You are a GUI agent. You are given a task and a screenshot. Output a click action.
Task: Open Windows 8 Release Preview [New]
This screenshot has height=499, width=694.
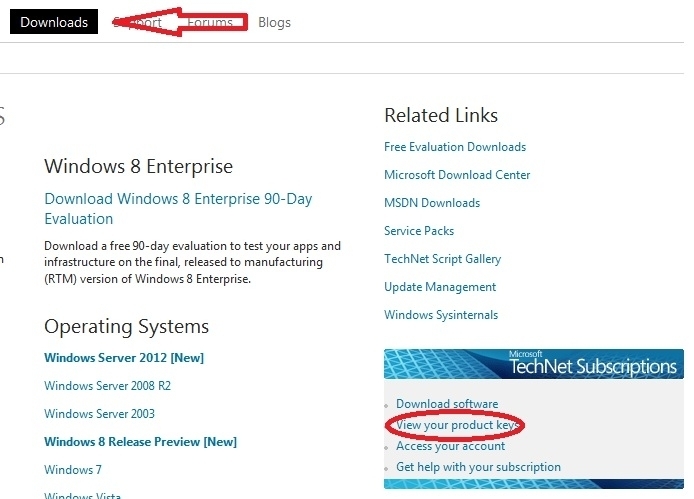(140, 441)
